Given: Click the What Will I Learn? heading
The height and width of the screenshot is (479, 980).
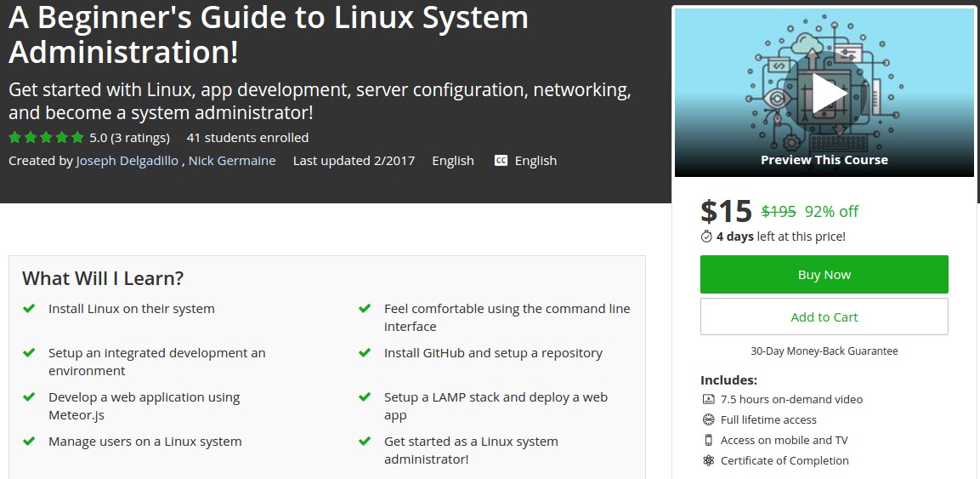Looking at the screenshot, I should 103,278.
